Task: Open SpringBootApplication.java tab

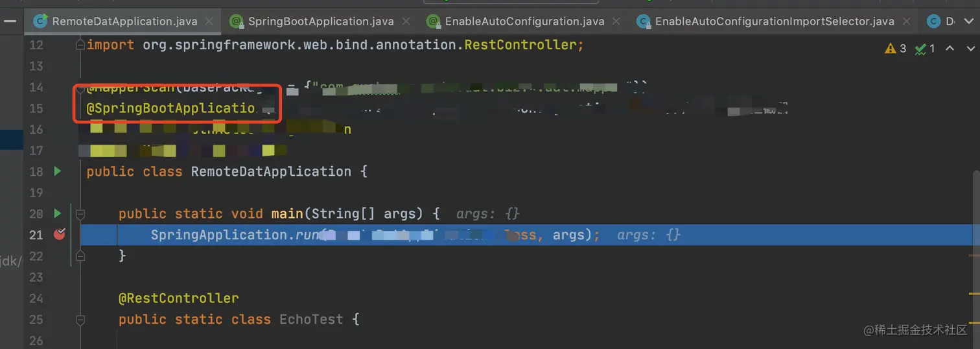Action: (321, 21)
